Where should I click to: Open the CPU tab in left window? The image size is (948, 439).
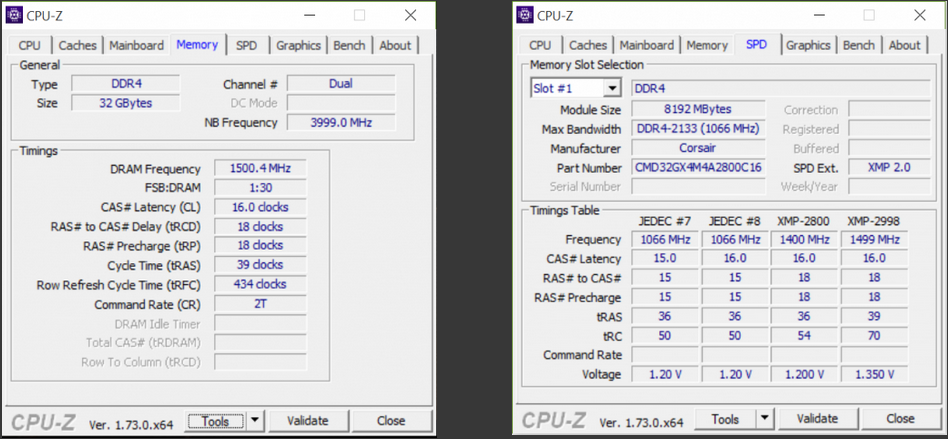pos(30,45)
